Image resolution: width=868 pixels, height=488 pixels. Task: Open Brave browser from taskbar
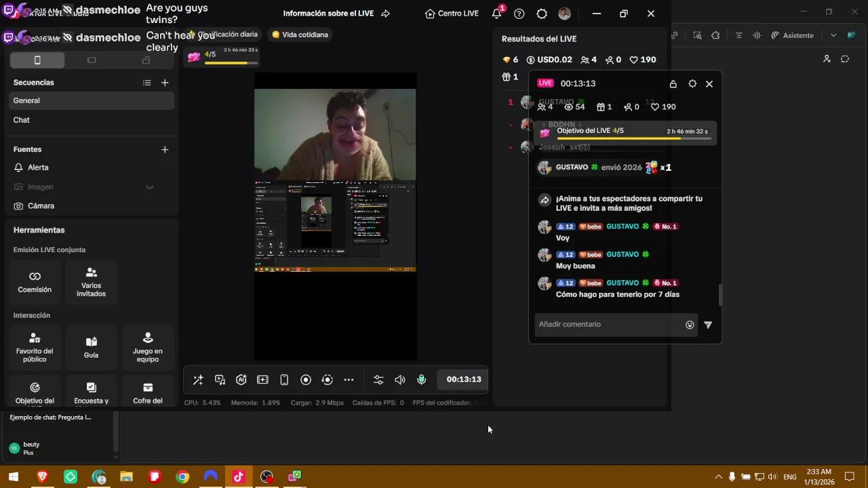coord(42,476)
